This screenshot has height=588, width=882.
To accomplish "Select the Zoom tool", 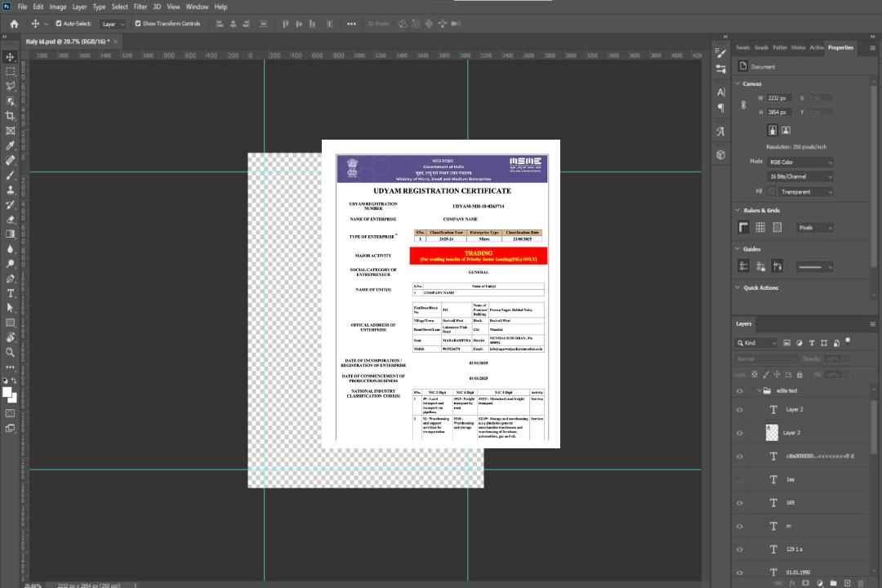I will [10, 352].
